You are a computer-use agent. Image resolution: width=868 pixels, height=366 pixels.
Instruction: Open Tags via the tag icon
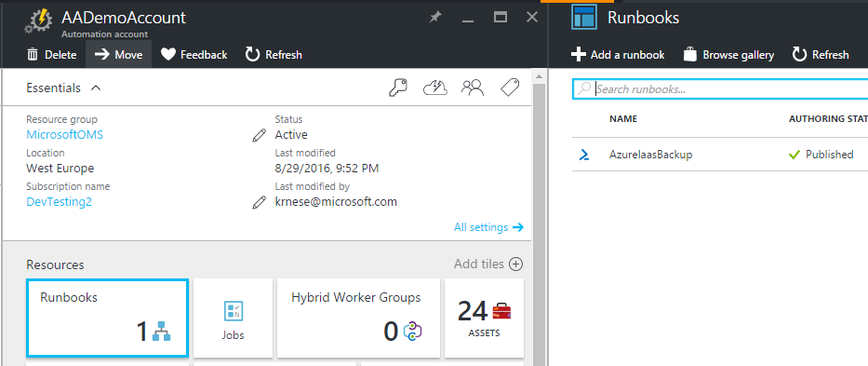click(509, 88)
